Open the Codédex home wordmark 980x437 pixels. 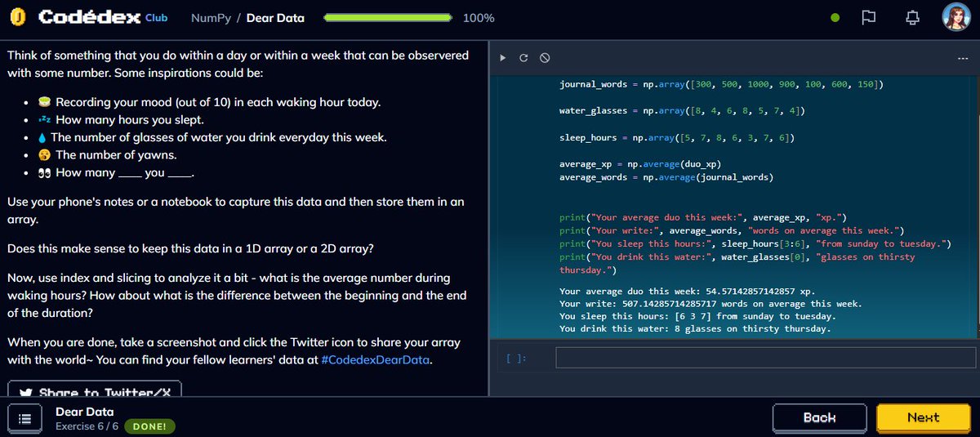(x=88, y=17)
